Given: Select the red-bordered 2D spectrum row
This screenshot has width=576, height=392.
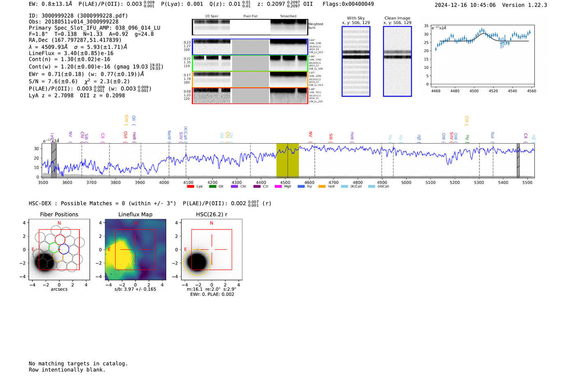Looking at the screenshot, I should pyautogui.click(x=250, y=96).
